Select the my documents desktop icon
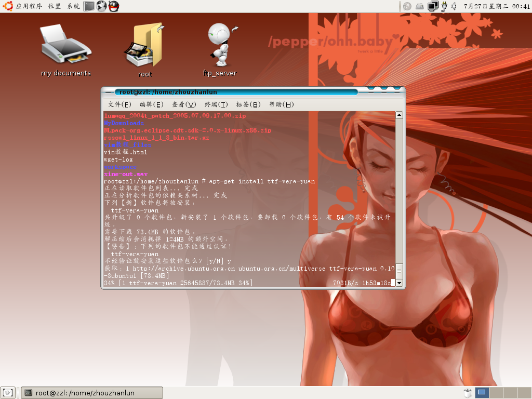The width and height of the screenshot is (532, 399). point(66,50)
